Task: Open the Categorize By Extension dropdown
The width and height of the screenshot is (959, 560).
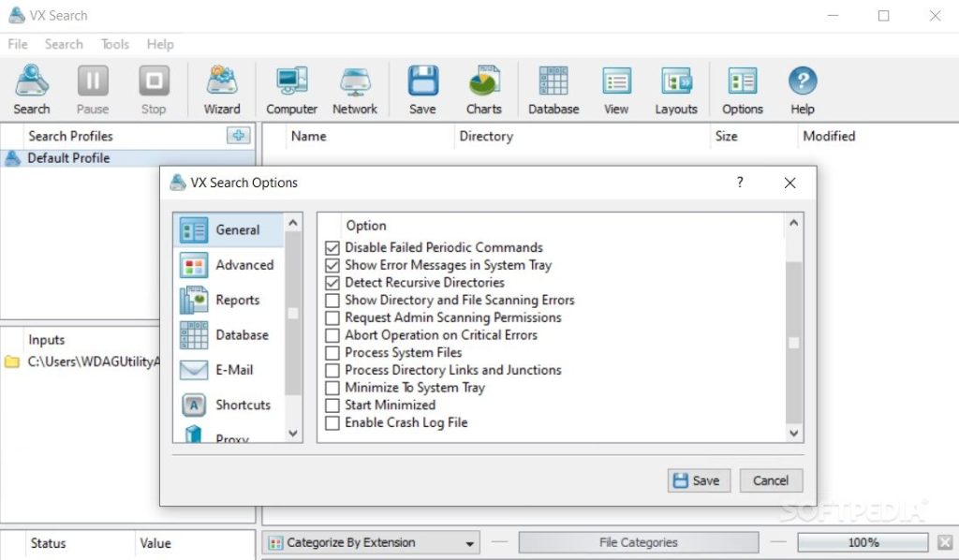Action: pyautogui.click(x=470, y=542)
